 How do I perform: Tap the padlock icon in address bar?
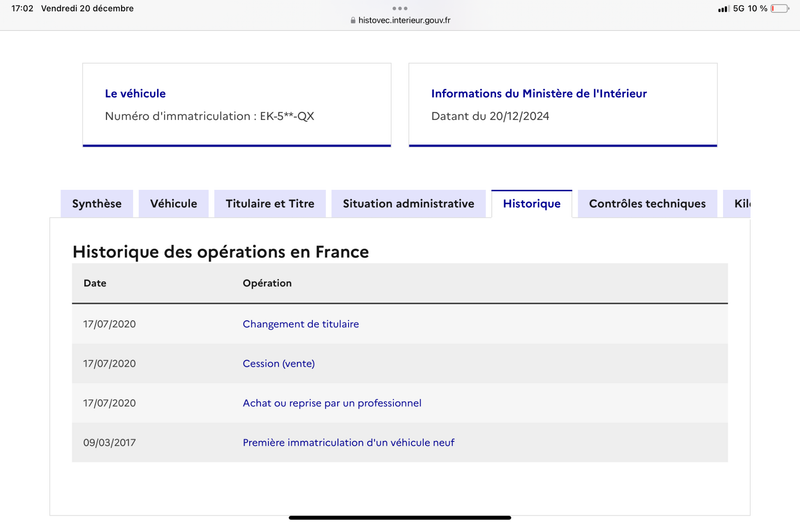pyautogui.click(x=353, y=20)
